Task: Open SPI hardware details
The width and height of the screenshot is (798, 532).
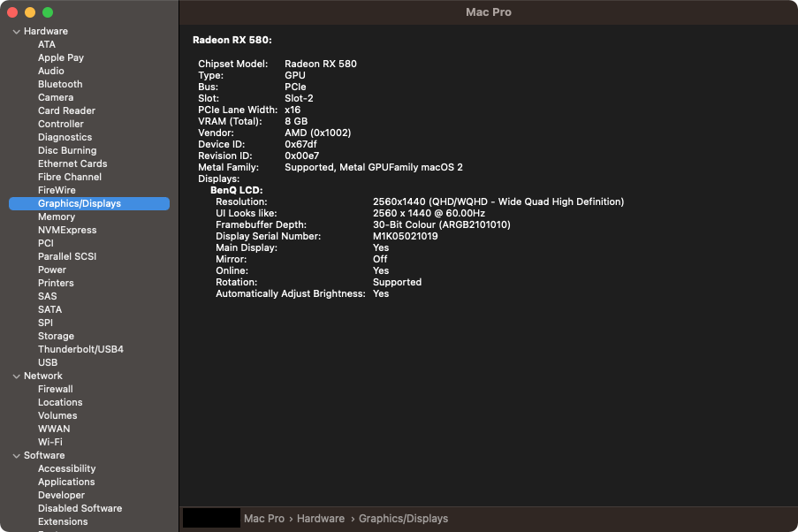Action: click(45, 323)
